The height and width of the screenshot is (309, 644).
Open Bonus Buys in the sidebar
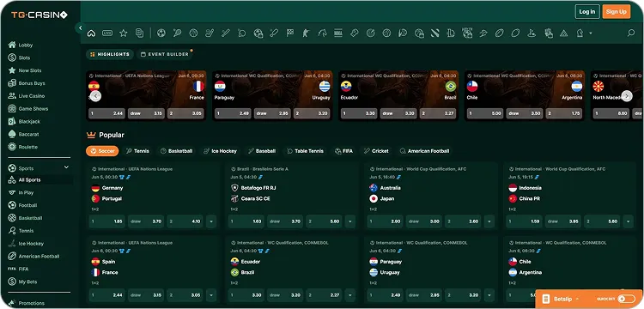(32, 83)
